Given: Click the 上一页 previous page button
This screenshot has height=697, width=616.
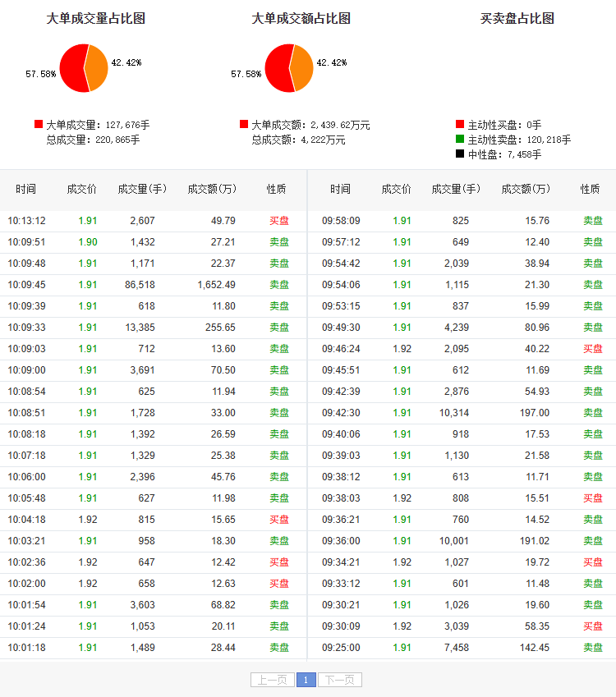Looking at the screenshot, I should pyautogui.click(x=272, y=680).
